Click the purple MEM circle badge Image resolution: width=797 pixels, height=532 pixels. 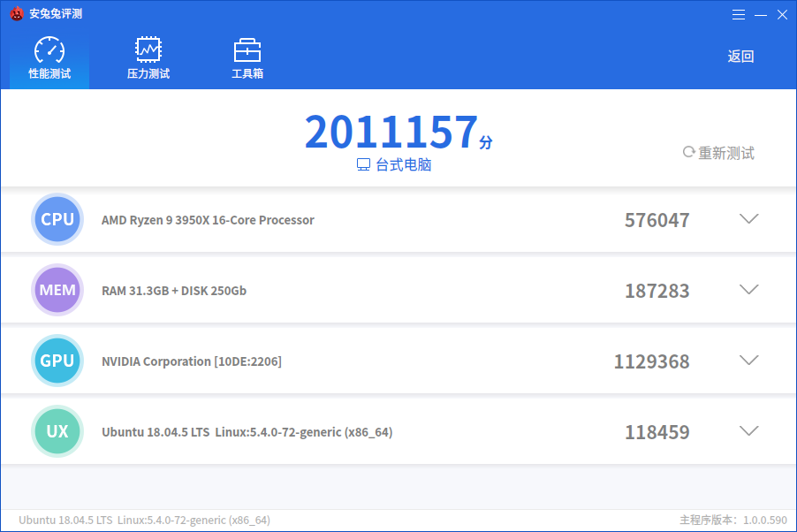(x=57, y=290)
